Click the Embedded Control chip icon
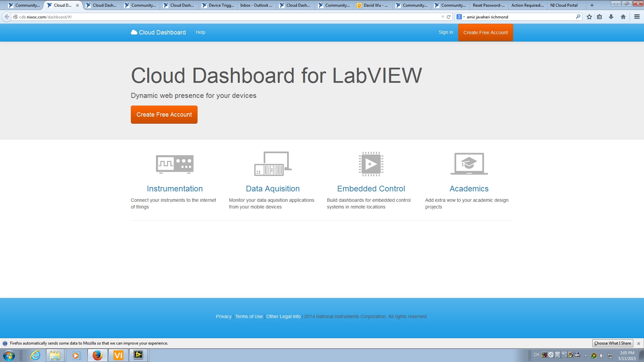 [x=371, y=164]
